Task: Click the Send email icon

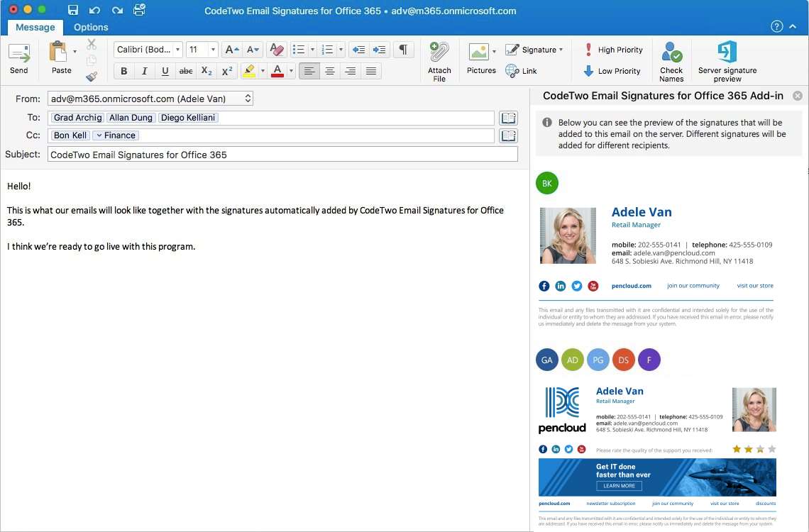Action: click(19, 54)
